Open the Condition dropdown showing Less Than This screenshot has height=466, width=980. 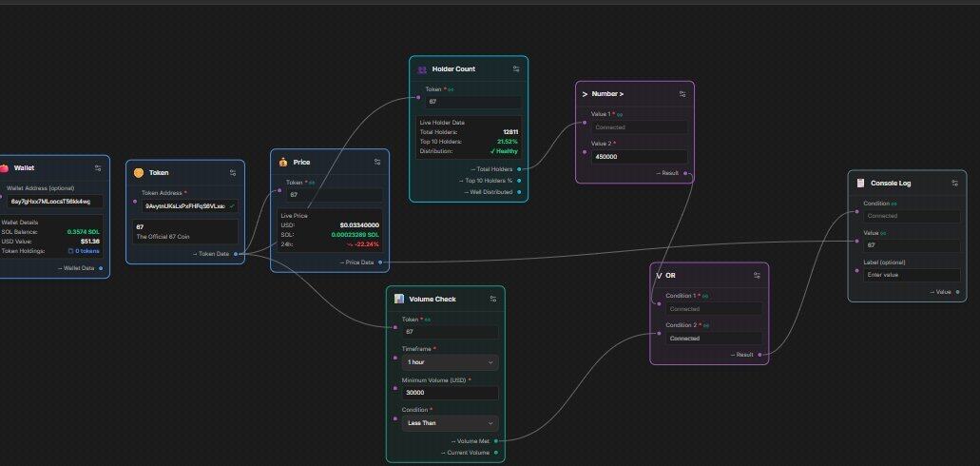[449, 423]
